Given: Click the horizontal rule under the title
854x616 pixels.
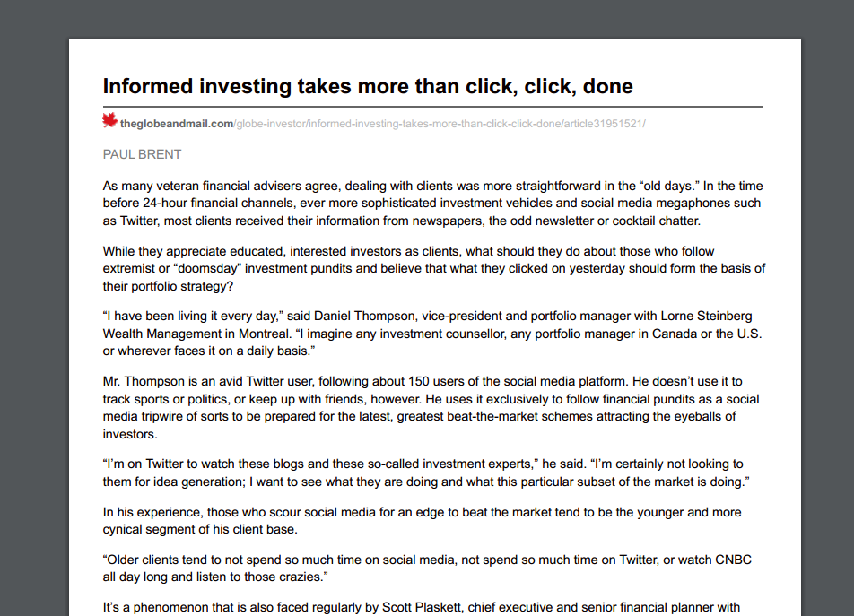Looking at the screenshot, I should pos(432,107).
